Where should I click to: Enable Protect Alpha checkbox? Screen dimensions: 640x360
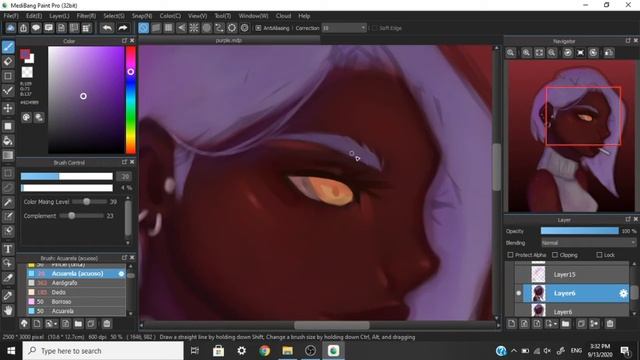pyautogui.click(x=510, y=255)
